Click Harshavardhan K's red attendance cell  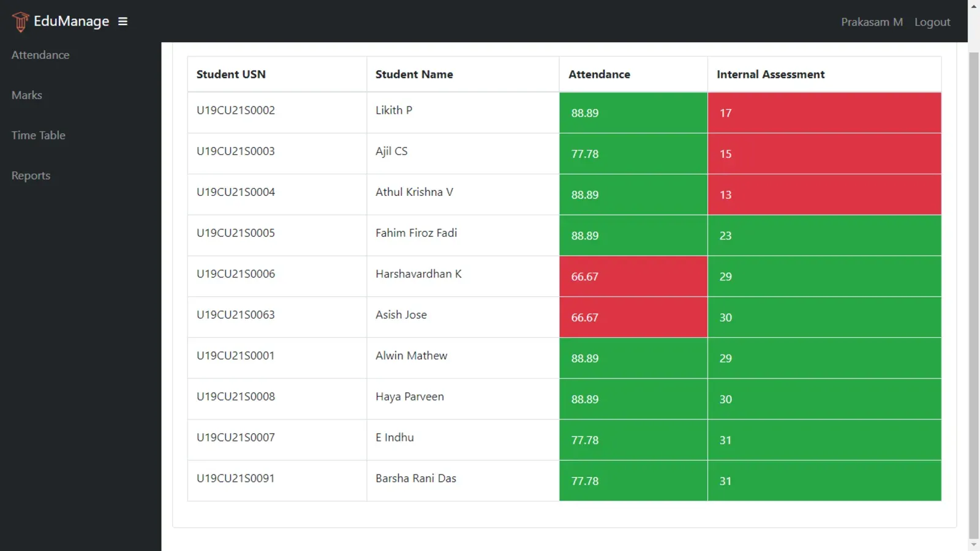633,277
